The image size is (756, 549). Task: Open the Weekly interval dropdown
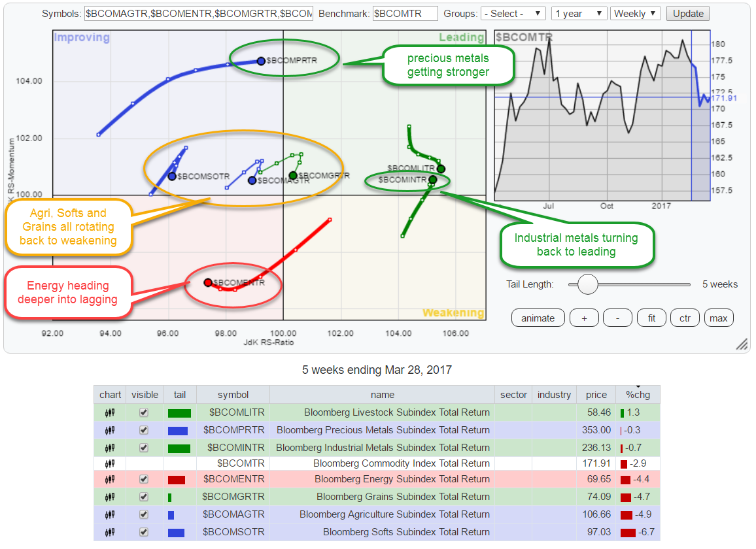[636, 14]
